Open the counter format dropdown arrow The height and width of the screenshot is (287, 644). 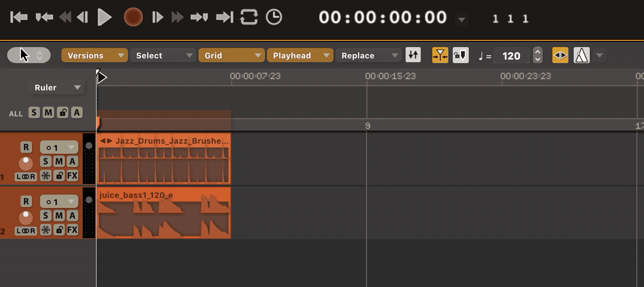[462, 20]
